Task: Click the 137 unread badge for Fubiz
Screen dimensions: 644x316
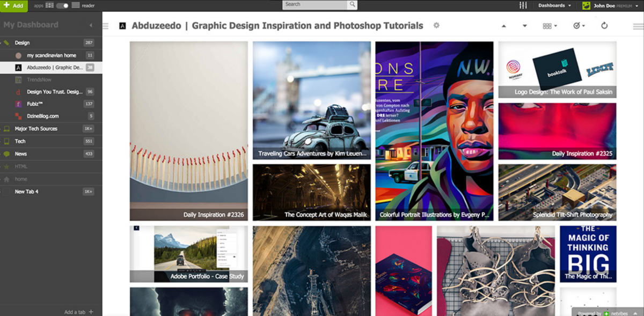Action: pyautogui.click(x=89, y=104)
